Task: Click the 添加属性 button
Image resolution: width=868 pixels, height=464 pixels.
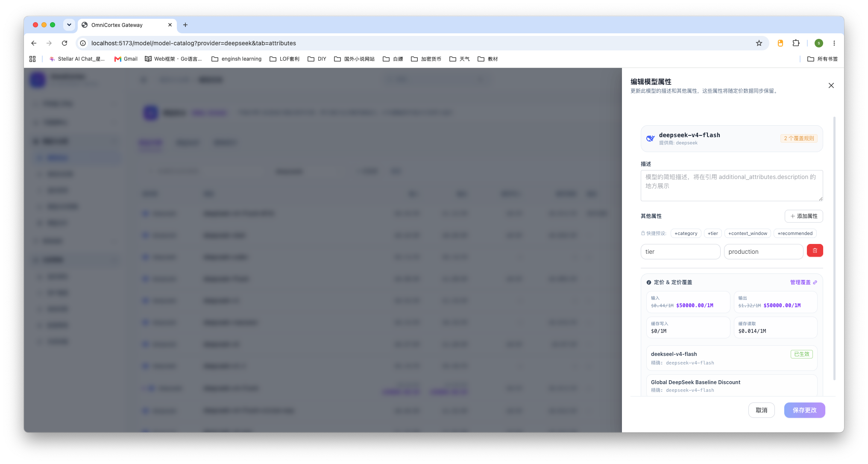Action: point(803,216)
